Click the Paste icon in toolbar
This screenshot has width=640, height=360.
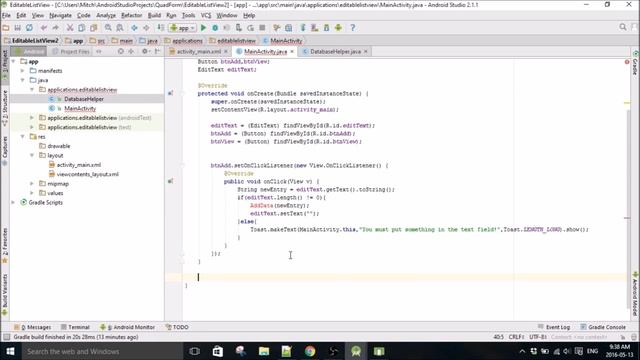click(93, 28)
